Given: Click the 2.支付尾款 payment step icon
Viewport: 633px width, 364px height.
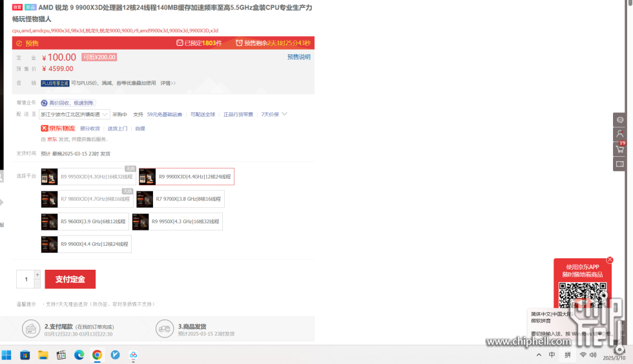Looking at the screenshot, I should pyautogui.click(x=31, y=329).
